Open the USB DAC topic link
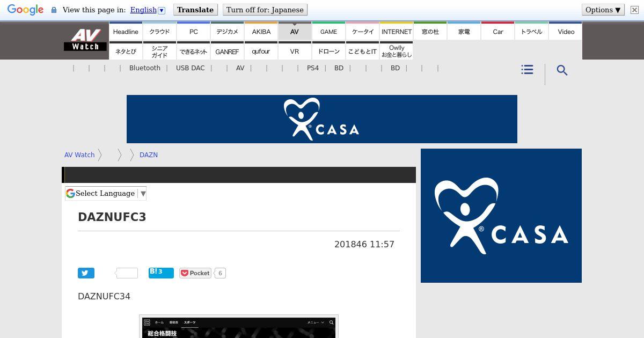644x338 pixels. click(x=190, y=68)
